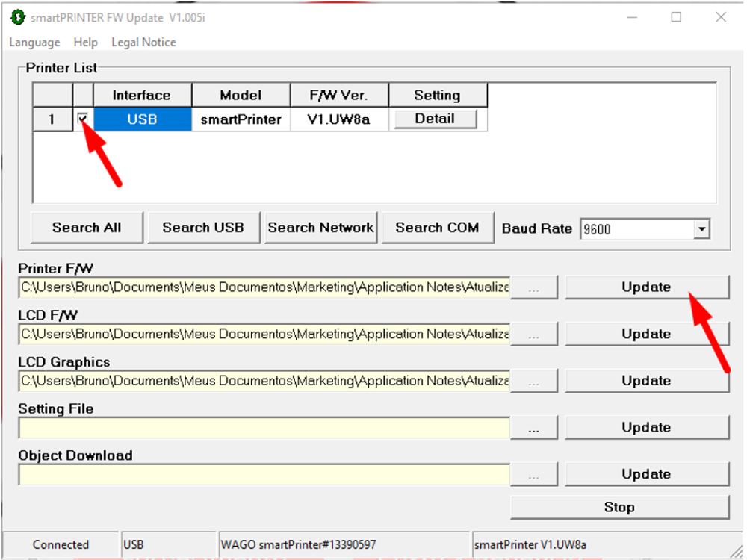The width and height of the screenshot is (747, 560).
Task: Open the Language menu
Action: (x=34, y=43)
